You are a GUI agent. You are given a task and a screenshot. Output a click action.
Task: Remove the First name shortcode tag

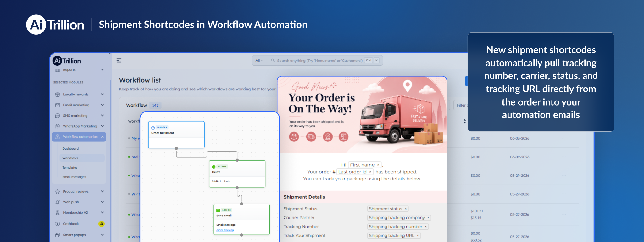(x=378, y=165)
